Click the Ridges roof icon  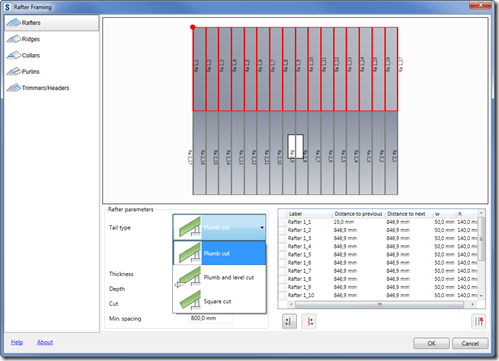point(14,39)
